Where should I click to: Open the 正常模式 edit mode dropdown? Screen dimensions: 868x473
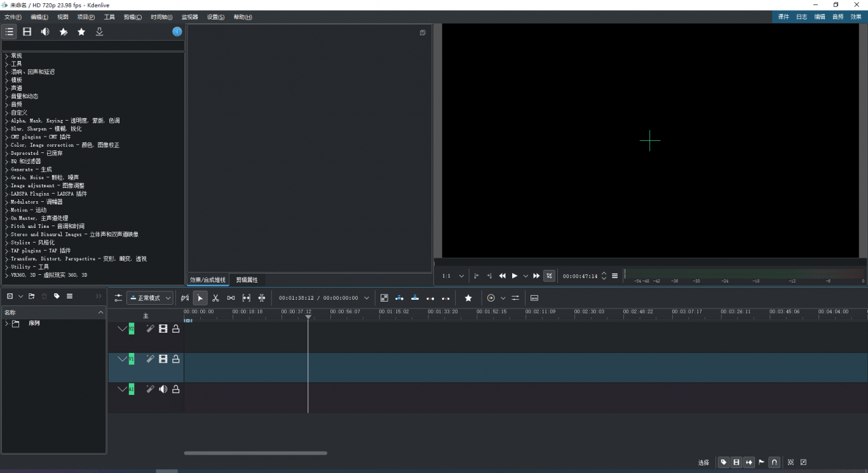pos(150,298)
